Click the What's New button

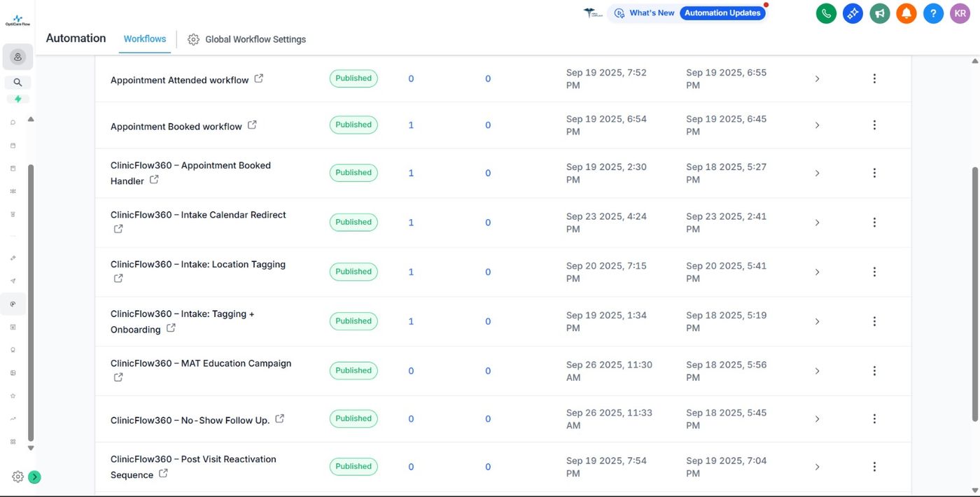coord(645,13)
